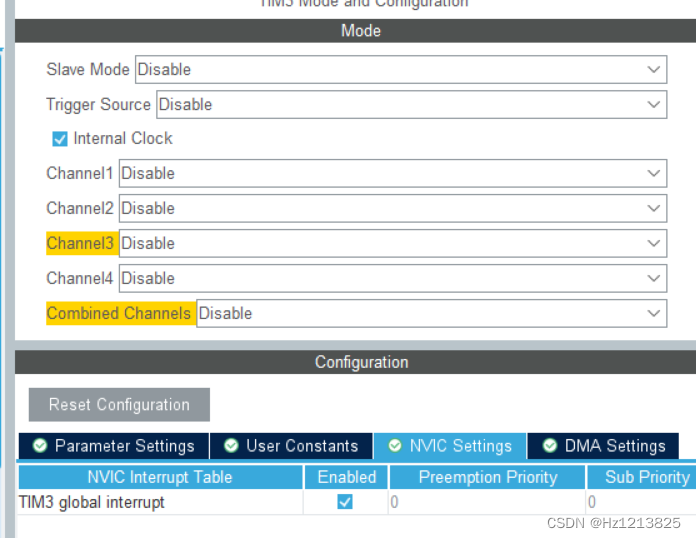Viewport: 696px width, 538px height.
Task: Click NVIC Settings green check icon
Action: [x=395, y=445]
